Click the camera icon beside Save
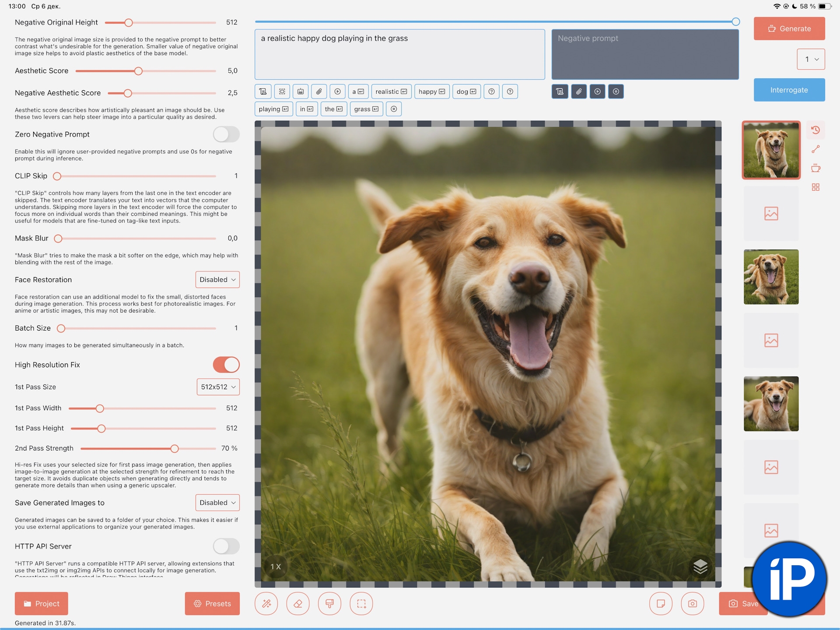Image resolution: width=840 pixels, height=630 pixels. [x=692, y=604]
